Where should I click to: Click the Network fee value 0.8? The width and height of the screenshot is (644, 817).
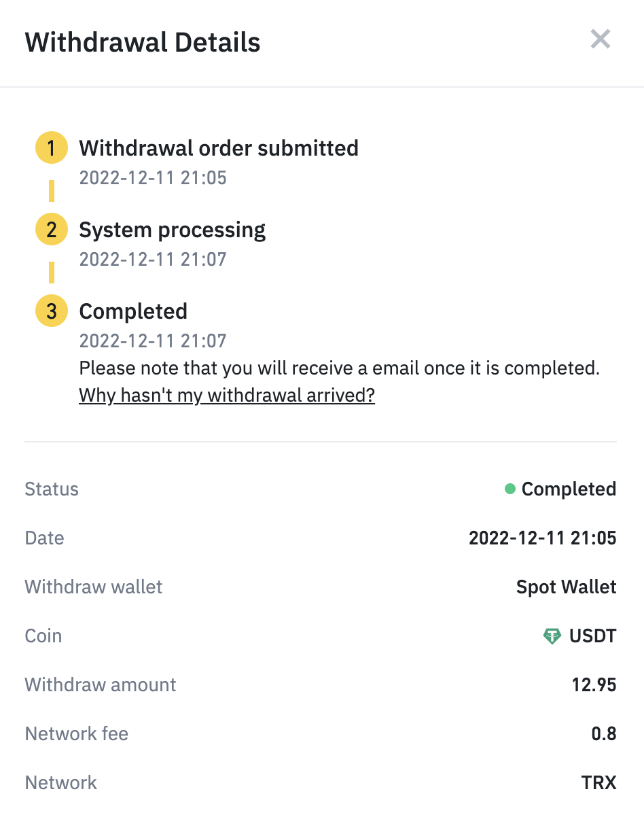tap(604, 733)
